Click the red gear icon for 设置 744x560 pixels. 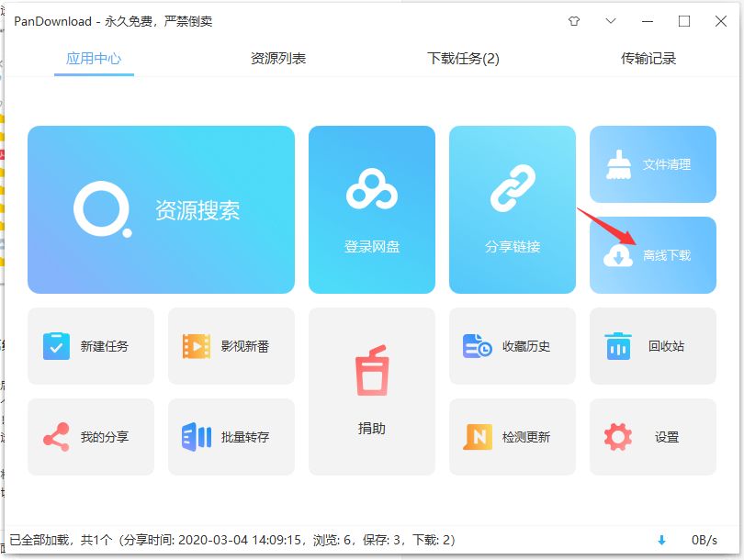point(618,437)
